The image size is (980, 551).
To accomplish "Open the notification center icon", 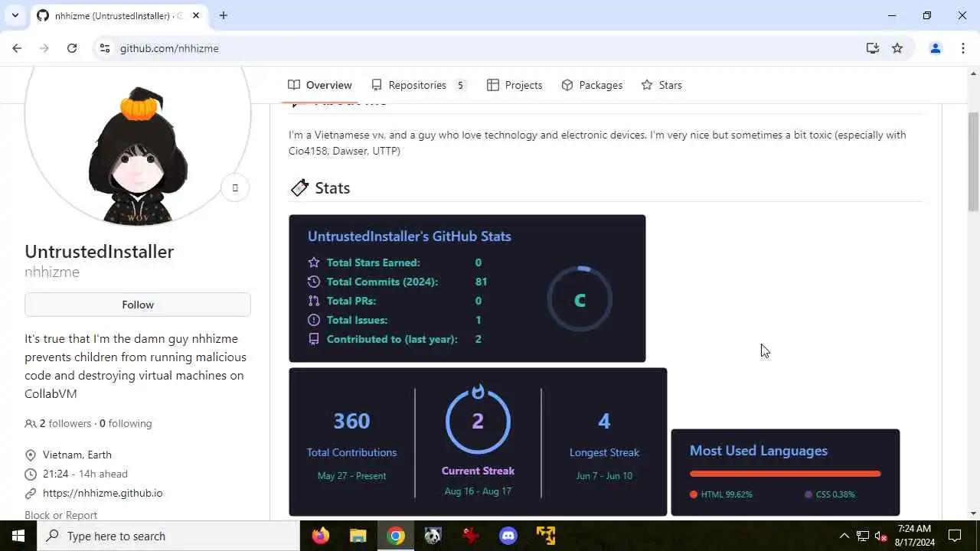I will pyautogui.click(x=955, y=536).
